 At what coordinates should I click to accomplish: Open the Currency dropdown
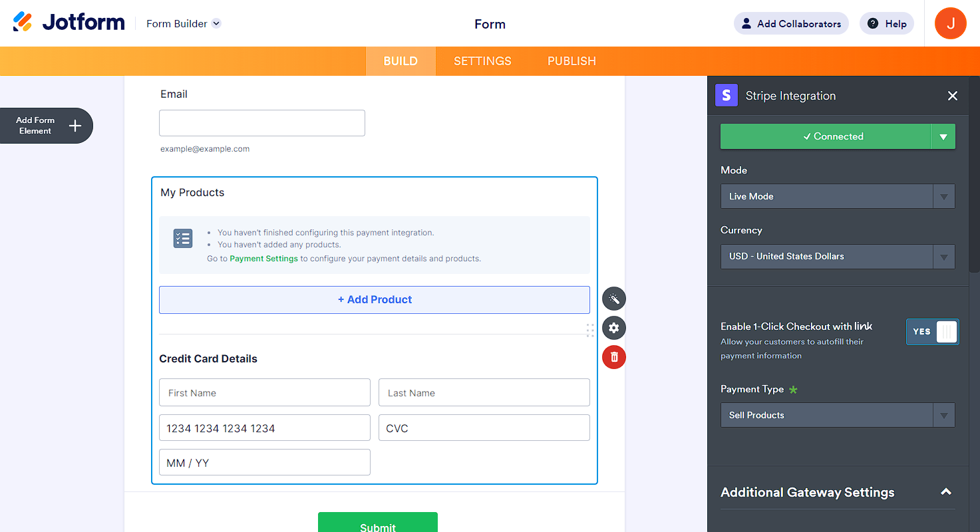pyautogui.click(x=838, y=257)
